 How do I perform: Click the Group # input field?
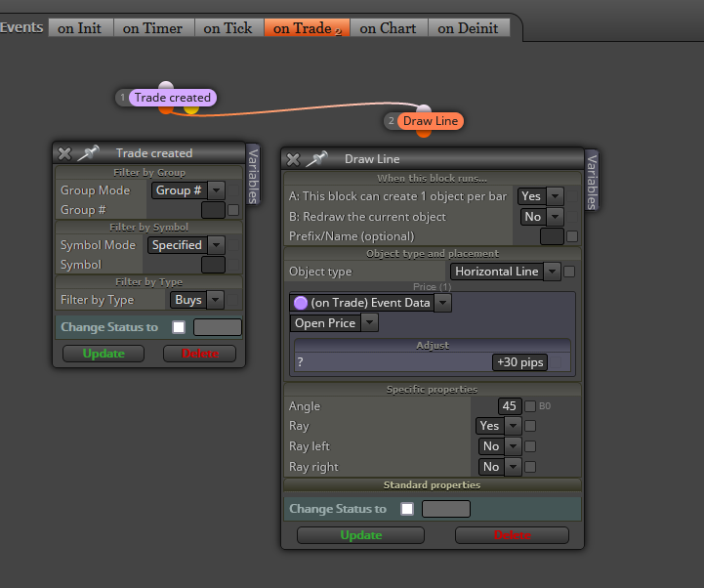point(213,210)
